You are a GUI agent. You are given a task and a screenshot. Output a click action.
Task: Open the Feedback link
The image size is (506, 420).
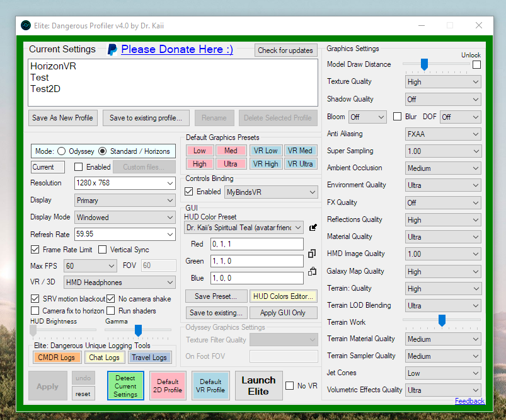click(x=469, y=401)
